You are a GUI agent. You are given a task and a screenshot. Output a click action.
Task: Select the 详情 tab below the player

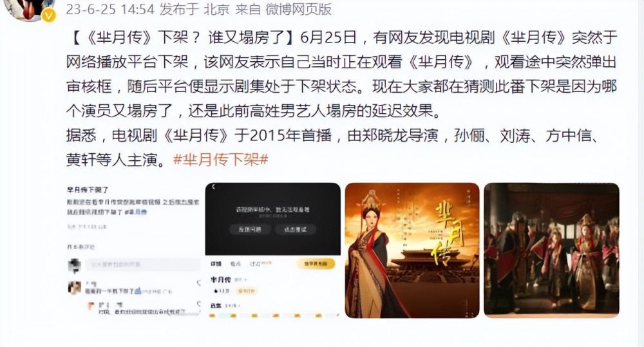point(216,264)
